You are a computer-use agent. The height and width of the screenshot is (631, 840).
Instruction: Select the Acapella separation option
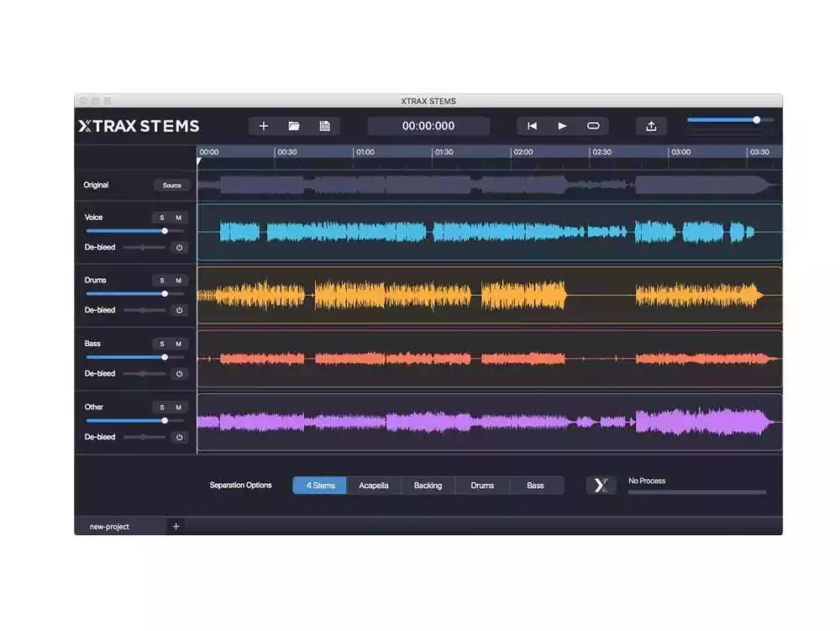coord(374,485)
